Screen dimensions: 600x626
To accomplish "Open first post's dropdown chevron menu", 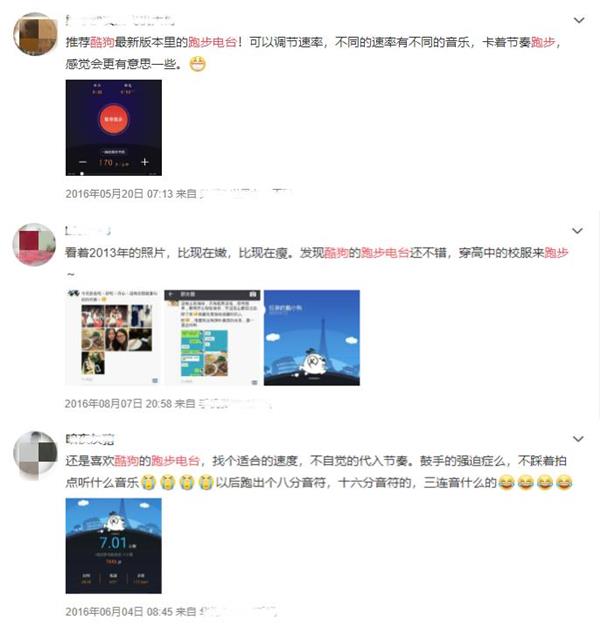I will point(579,20).
